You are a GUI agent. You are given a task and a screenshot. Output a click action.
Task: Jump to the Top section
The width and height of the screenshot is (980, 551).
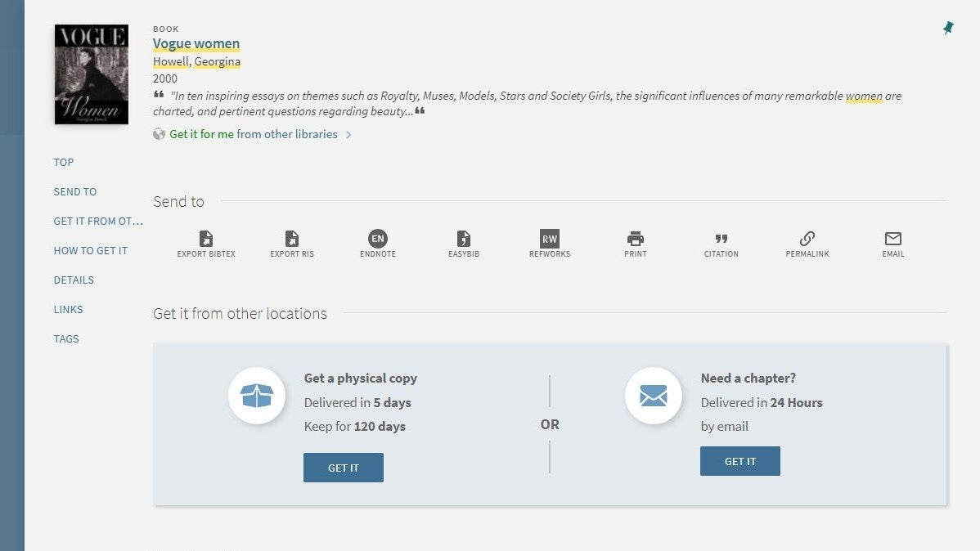coord(64,162)
